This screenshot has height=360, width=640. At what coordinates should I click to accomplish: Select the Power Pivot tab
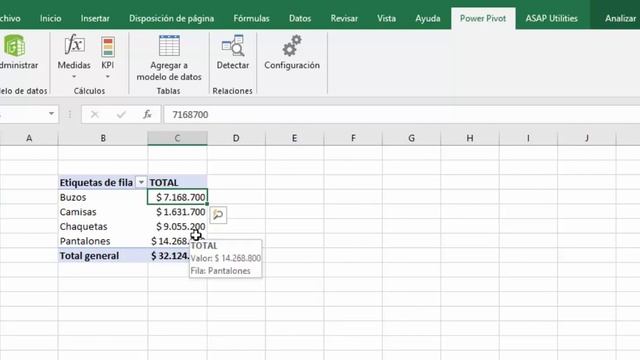coord(483,18)
